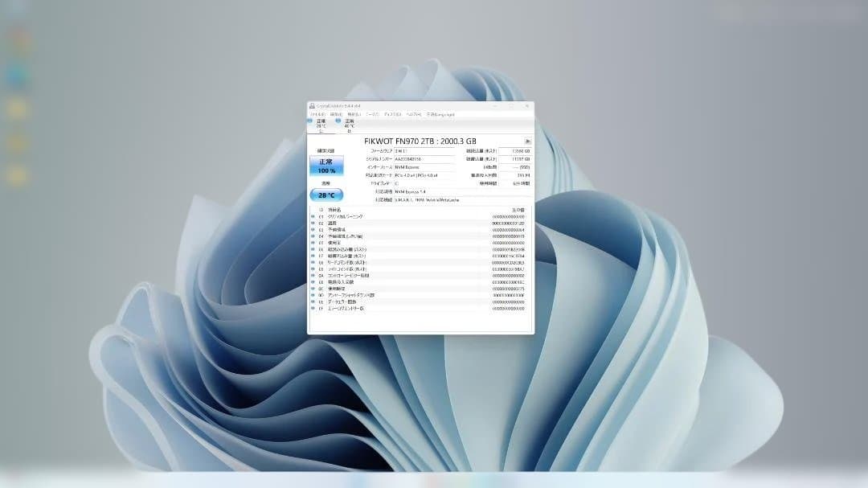Go to the next disk with the arrow button

pos(527,141)
